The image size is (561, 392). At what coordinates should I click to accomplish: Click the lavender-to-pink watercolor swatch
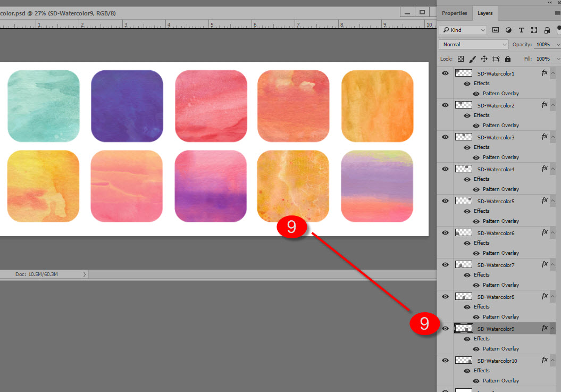coord(377,186)
